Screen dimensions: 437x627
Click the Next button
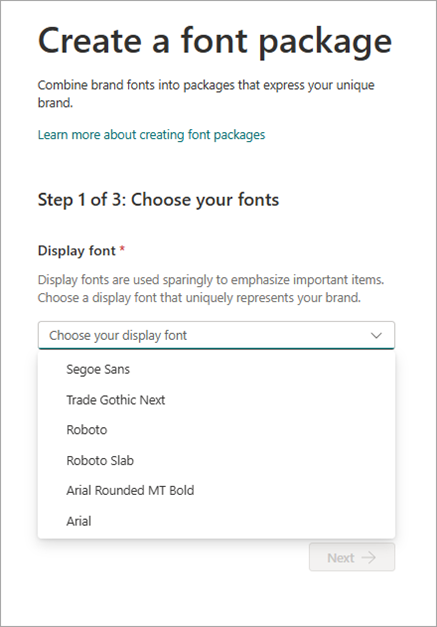[352, 557]
